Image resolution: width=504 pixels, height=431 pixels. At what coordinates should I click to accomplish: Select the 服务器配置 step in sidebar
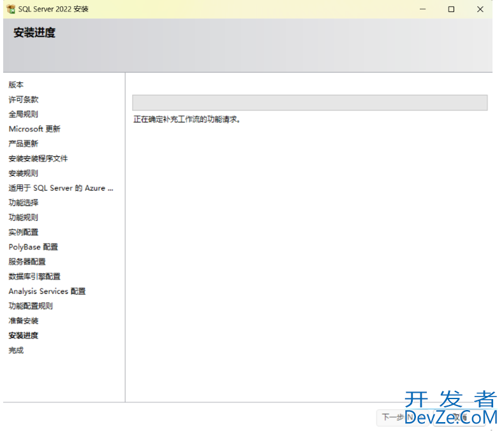pos(27,262)
